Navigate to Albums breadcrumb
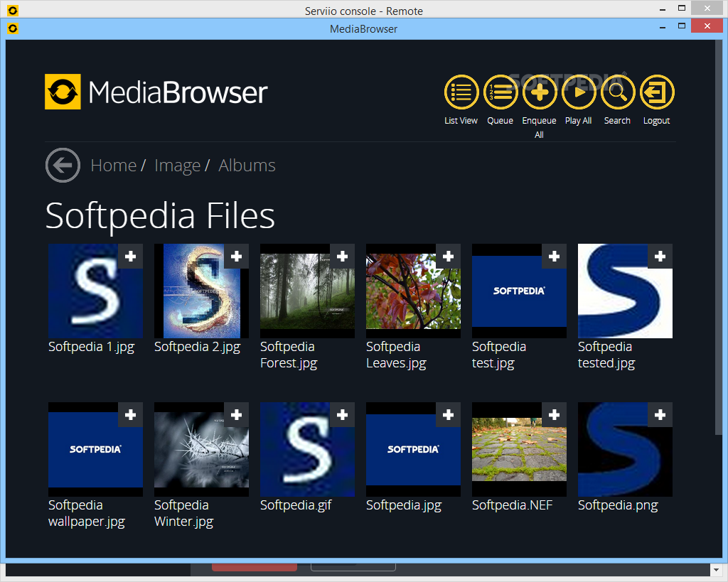 (x=247, y=166)
